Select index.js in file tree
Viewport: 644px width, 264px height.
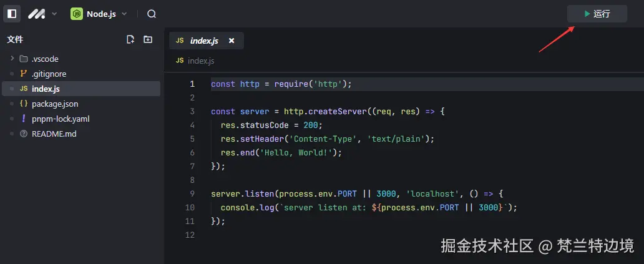point(81,89)
